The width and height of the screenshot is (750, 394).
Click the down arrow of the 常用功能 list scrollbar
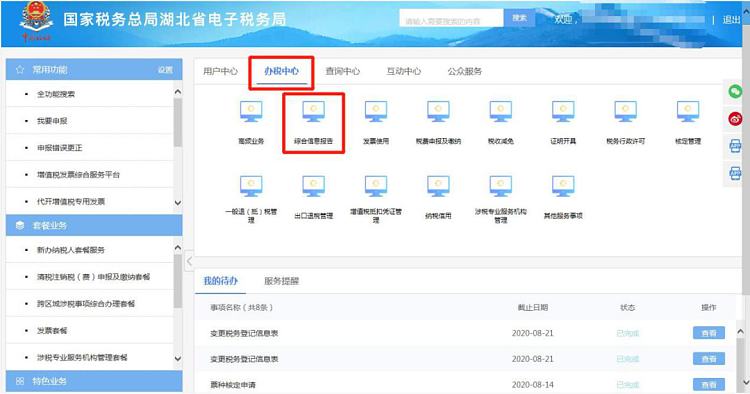pos(178,203)
